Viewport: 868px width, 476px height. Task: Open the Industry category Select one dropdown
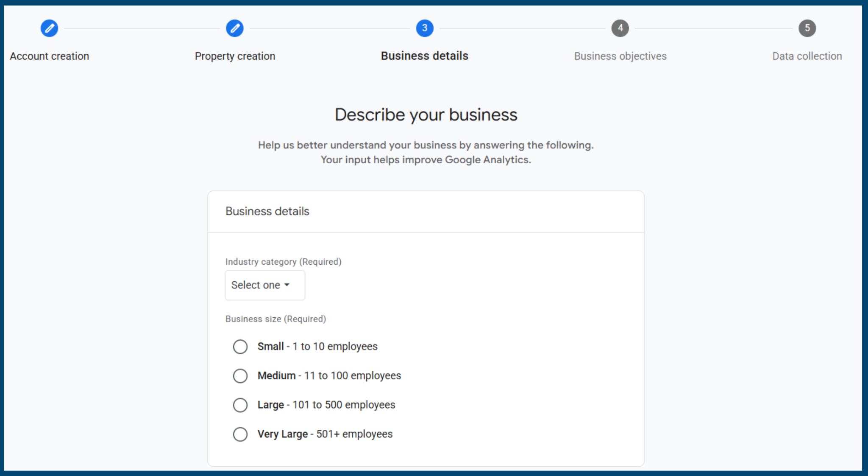click(x=265, y=285)
